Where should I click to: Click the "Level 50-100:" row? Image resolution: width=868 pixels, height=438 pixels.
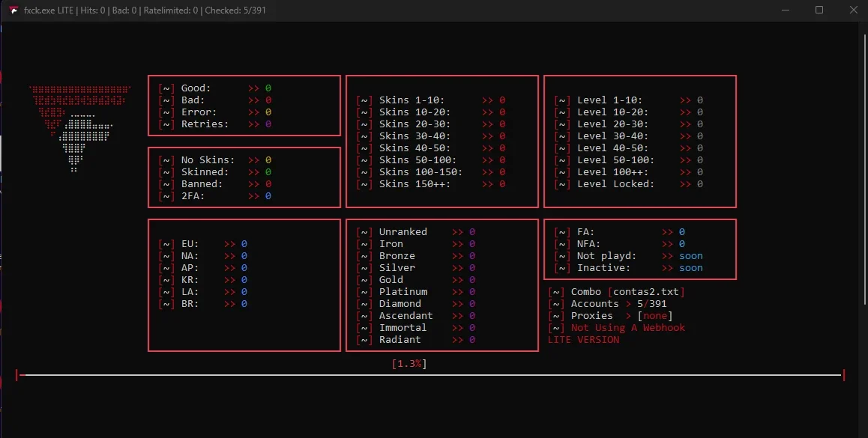tap(629, 159)
